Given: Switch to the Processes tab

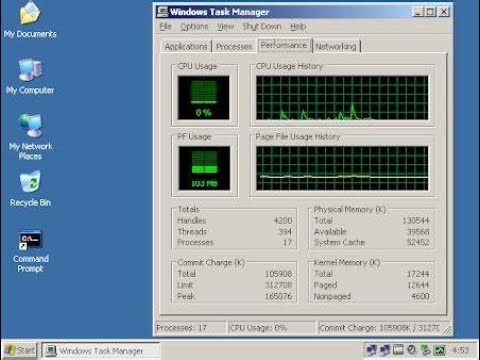Looking at the screenshot, I should coord(234,46).
